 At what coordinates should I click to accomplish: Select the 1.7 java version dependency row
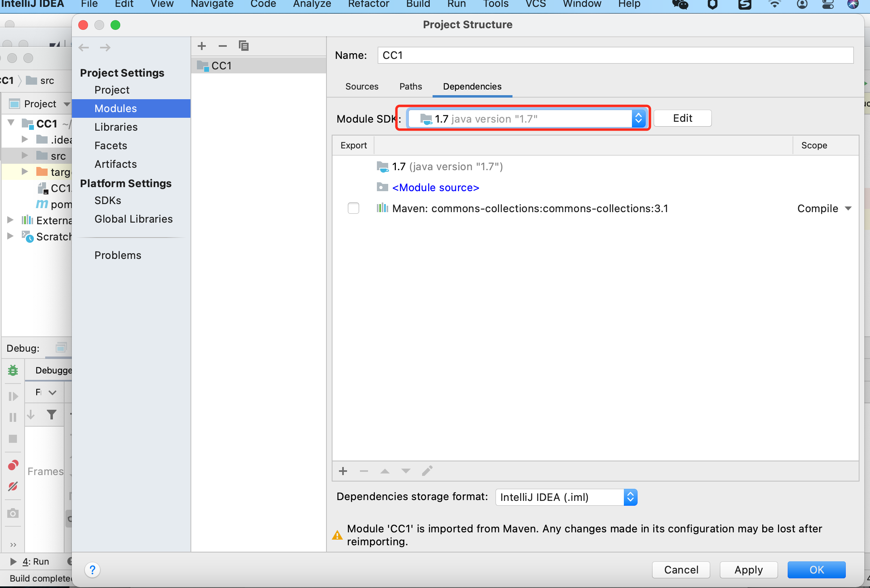595,167
